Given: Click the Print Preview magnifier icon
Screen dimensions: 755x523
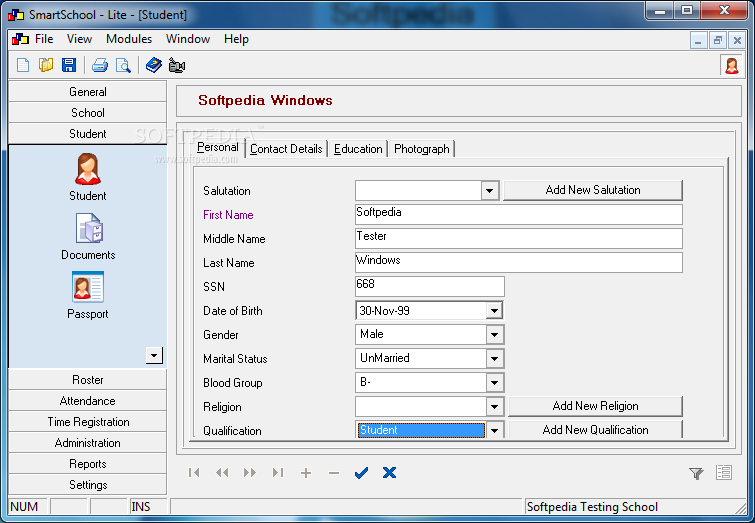Looking at the screenshot, I should (x=123, y=65).
